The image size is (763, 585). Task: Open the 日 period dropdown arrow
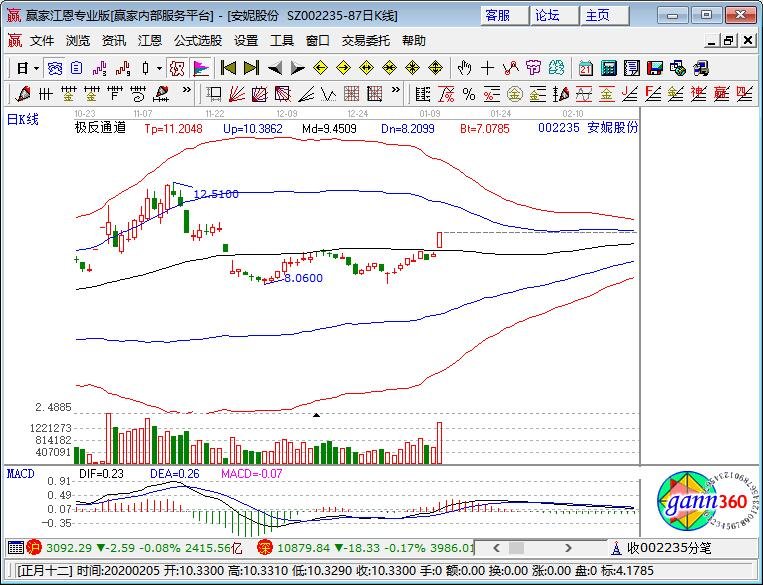36,69
